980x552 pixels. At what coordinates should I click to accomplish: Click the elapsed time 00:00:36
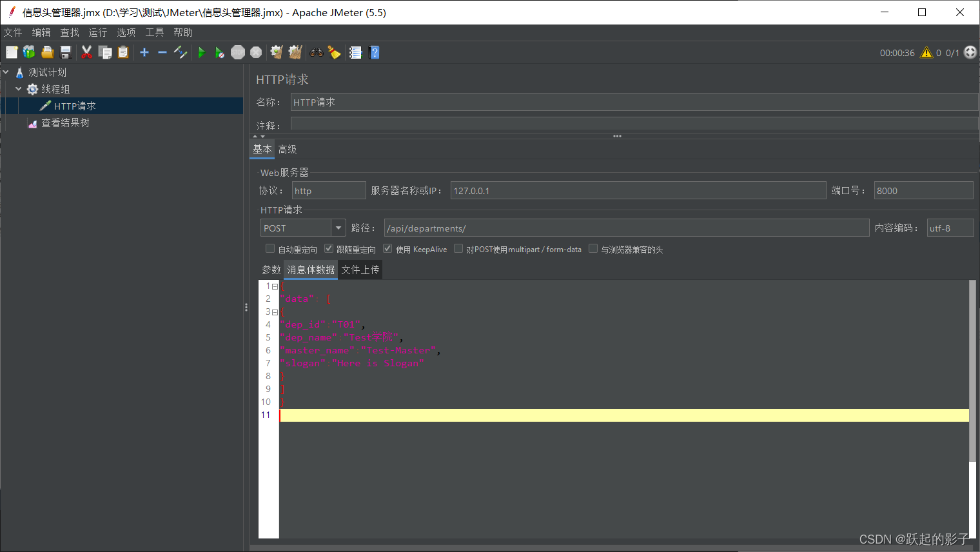tap(897, 53)
